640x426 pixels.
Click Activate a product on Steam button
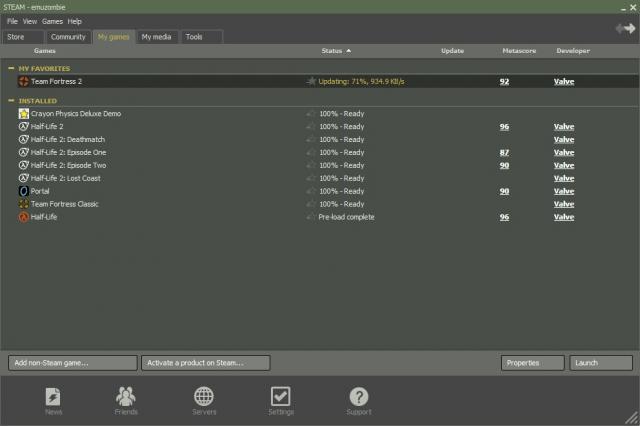(205, 363)
